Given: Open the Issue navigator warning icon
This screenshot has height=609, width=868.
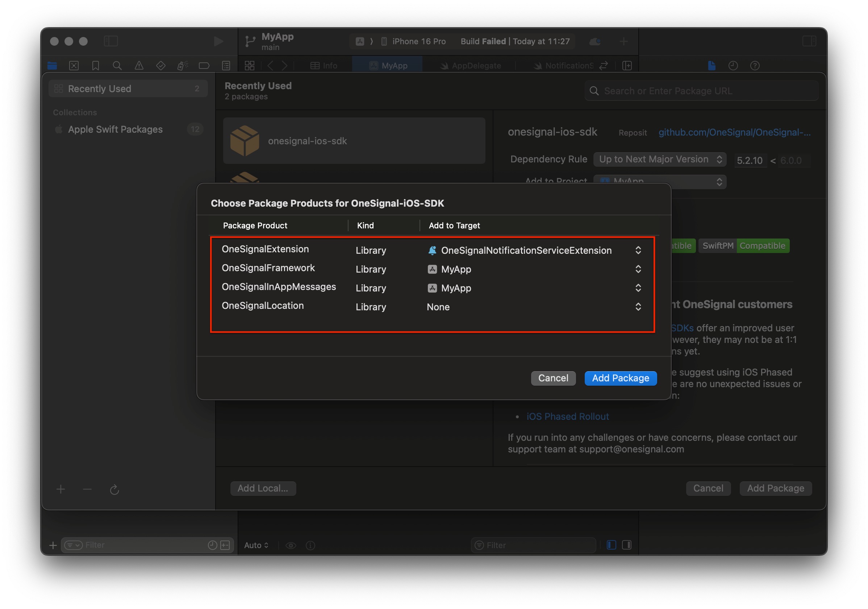Looking at the screenshot, I should [x=139, y=66].
